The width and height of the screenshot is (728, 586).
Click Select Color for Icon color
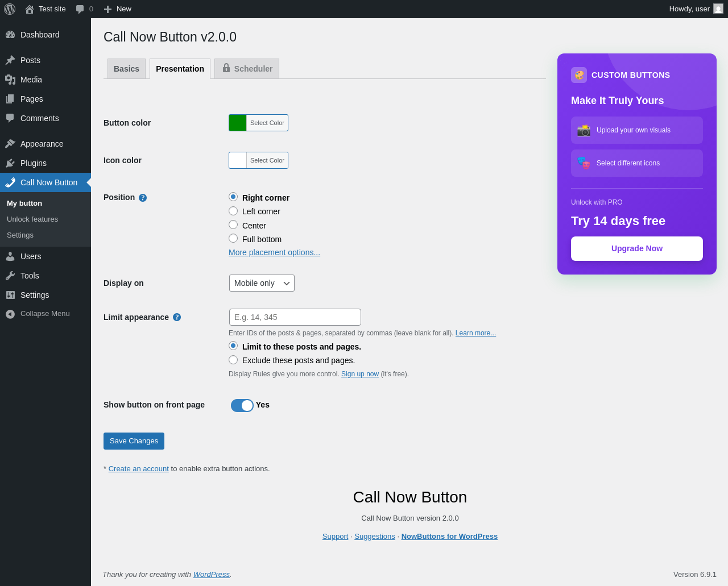pyautogui.click(x=267, y=160)
